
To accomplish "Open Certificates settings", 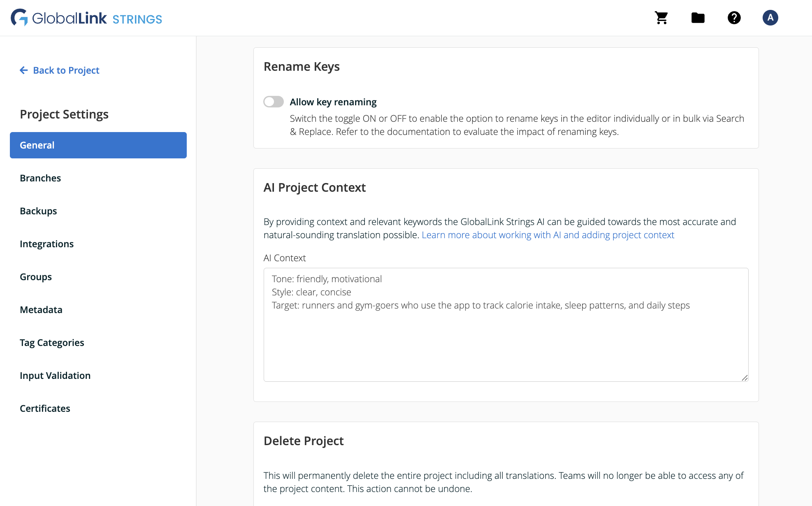I will (x=45, y=408).
